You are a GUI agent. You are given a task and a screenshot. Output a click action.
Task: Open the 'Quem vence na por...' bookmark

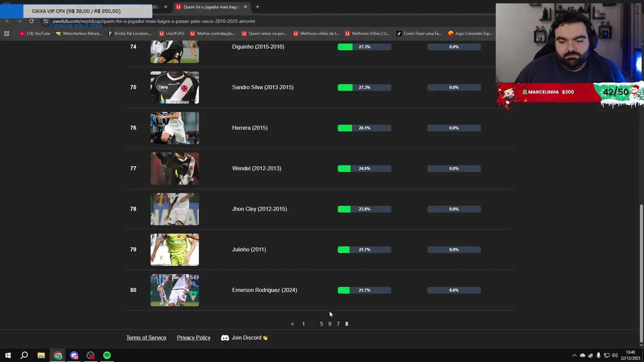coord(264,34)
